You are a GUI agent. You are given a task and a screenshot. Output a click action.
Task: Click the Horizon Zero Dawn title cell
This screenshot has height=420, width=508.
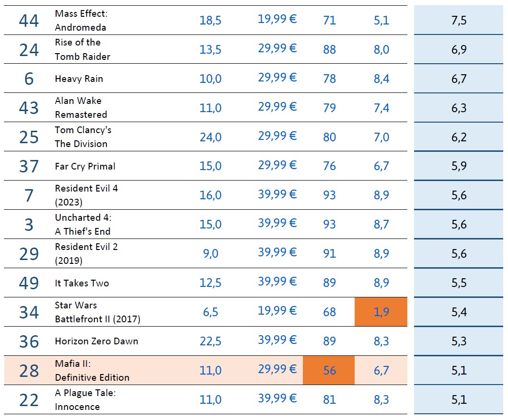click(x=96, y=341)
